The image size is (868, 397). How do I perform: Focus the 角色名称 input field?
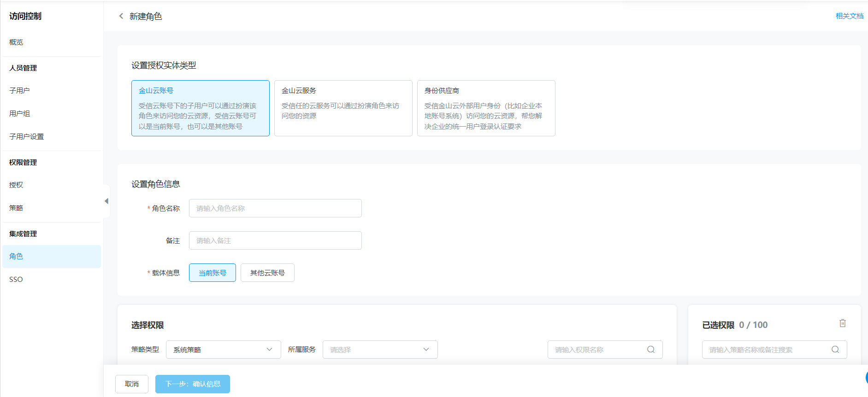pyautogui.click(x=275, y=208)
